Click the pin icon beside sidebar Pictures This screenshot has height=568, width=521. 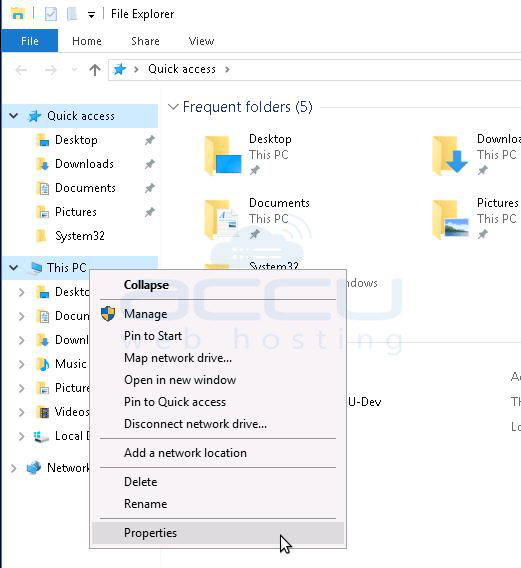pyautogui.click(x=150, y=212)
